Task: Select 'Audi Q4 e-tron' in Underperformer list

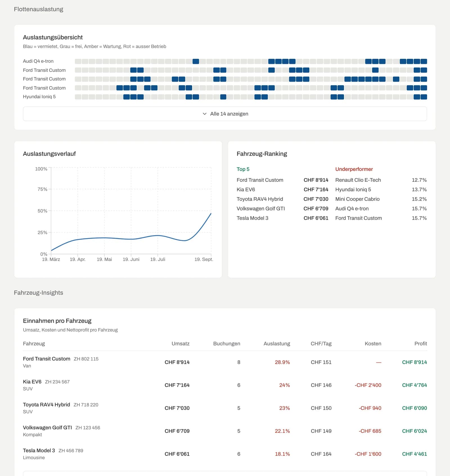Action: 352,209
